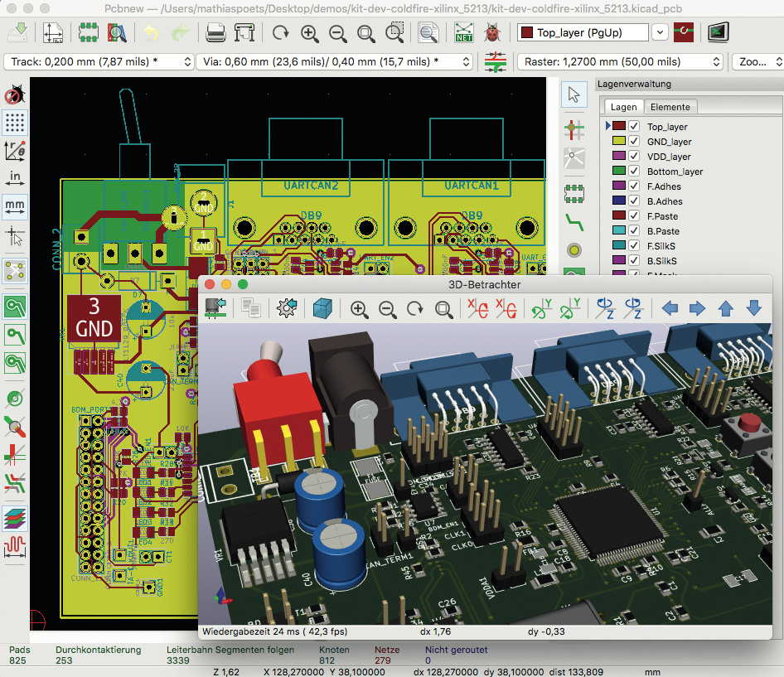The width and height of the screenshot is (784, 677).
Task: Run design rules check ladybug icon
Action: pos(493,33)
